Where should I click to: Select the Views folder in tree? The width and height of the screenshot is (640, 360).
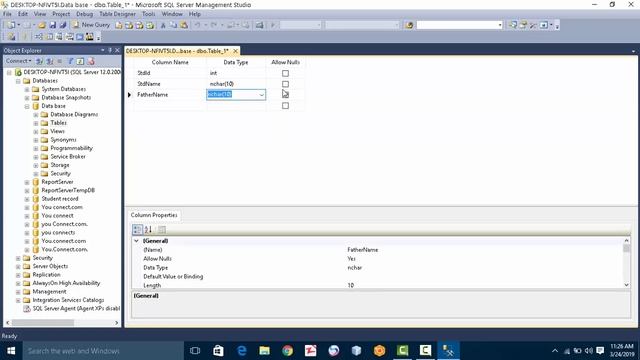(58, 131)
